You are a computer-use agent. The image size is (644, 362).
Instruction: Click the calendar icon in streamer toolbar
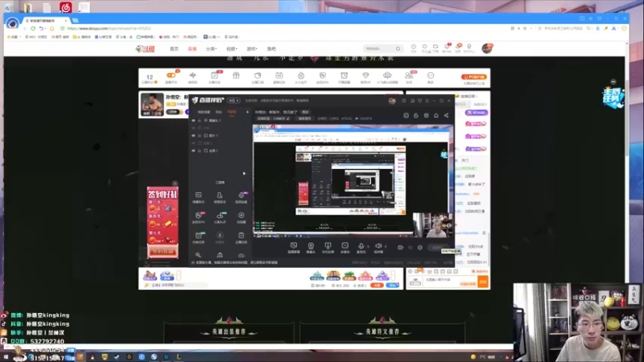[x=279, y=76]
